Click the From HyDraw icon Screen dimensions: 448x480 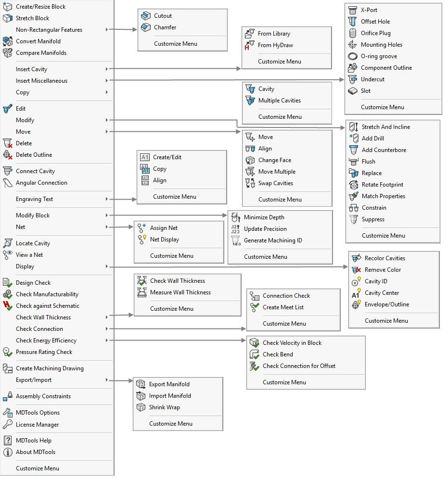(250, 45)
